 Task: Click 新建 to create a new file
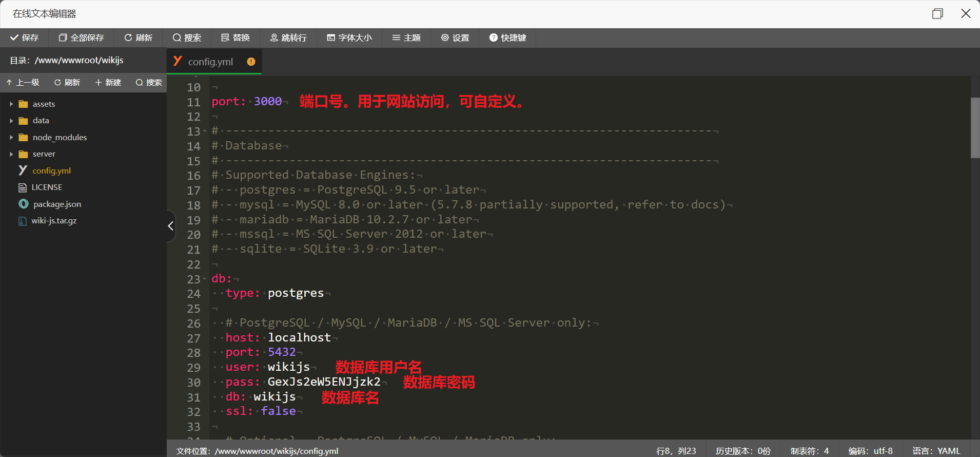[108, 82]
